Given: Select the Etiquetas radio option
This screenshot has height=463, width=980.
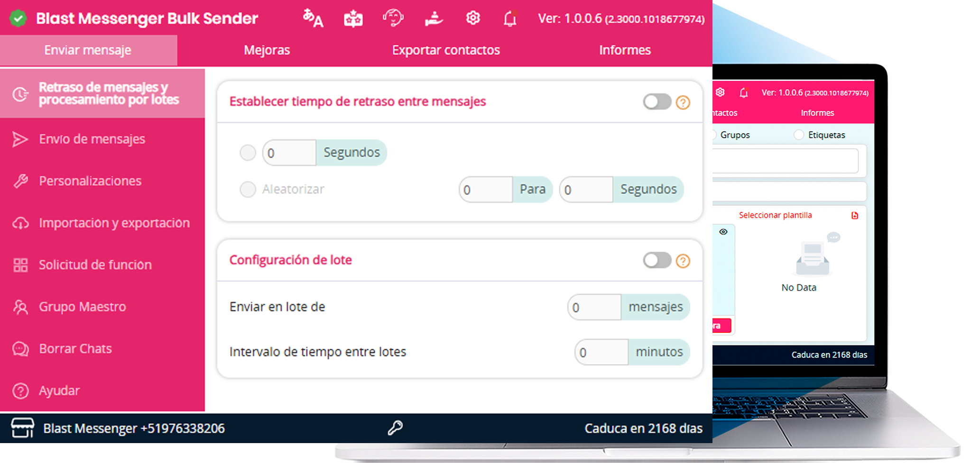Looking at the screenshot, I should 799,135.
